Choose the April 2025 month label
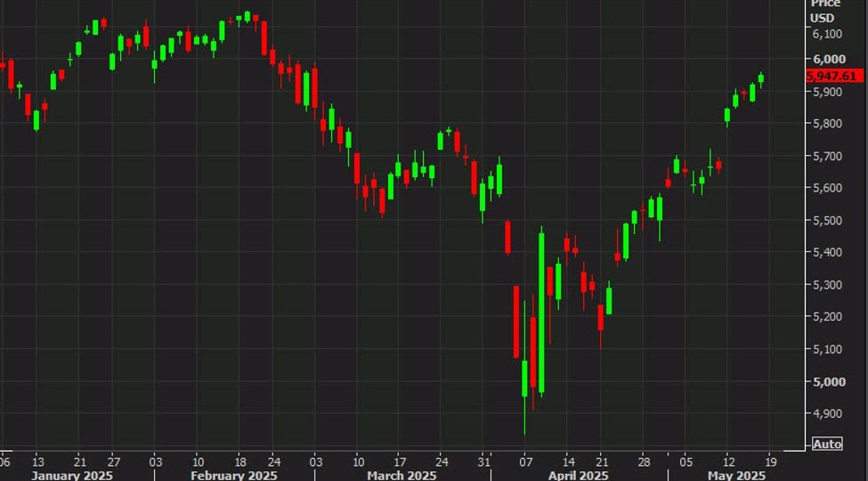 (x=577, y=475)
